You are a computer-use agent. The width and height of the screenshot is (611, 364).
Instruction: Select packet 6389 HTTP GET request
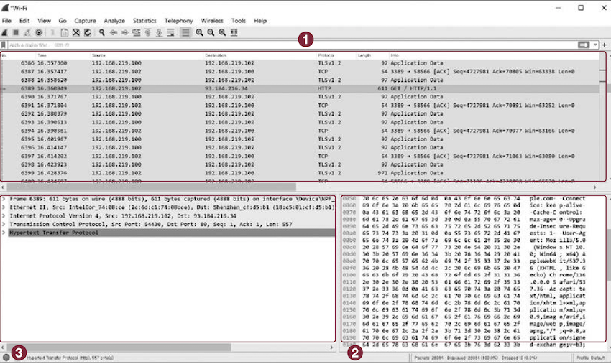(300, 89)
